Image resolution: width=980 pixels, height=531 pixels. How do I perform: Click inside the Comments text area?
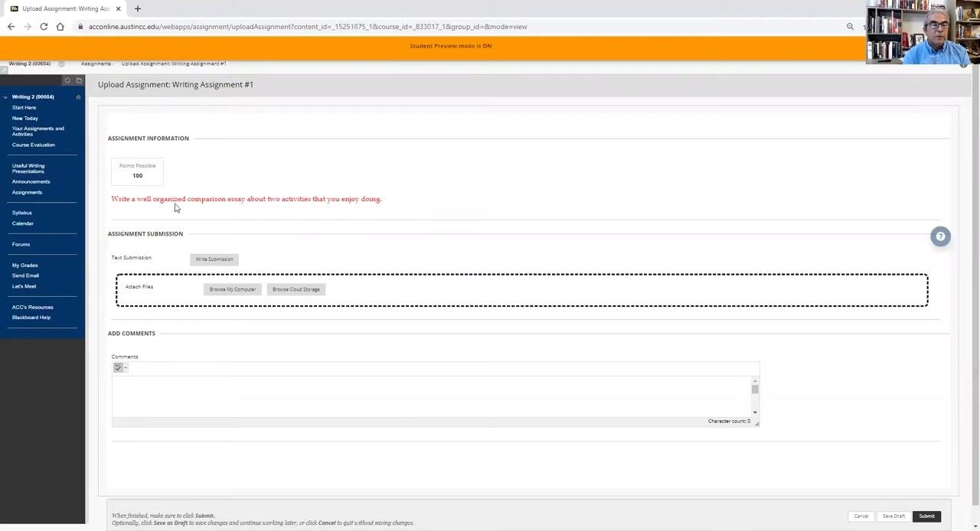click(x=431, y=396)
